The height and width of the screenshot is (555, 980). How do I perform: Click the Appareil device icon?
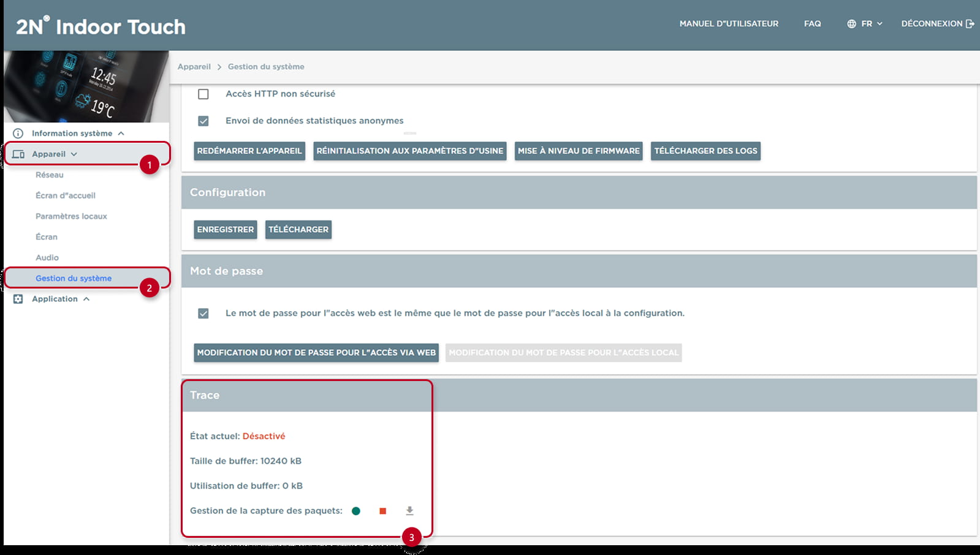point(18,154)
